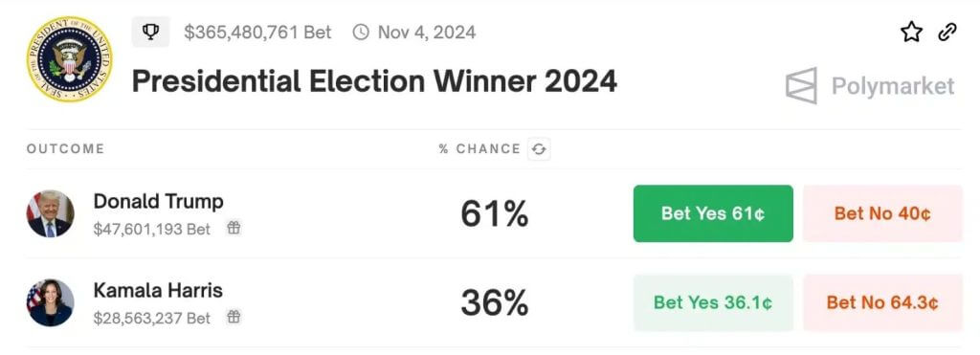The image size is (980, 355).
Task: Click Kamala Harris's avatar photo
Action: point(50,302)
